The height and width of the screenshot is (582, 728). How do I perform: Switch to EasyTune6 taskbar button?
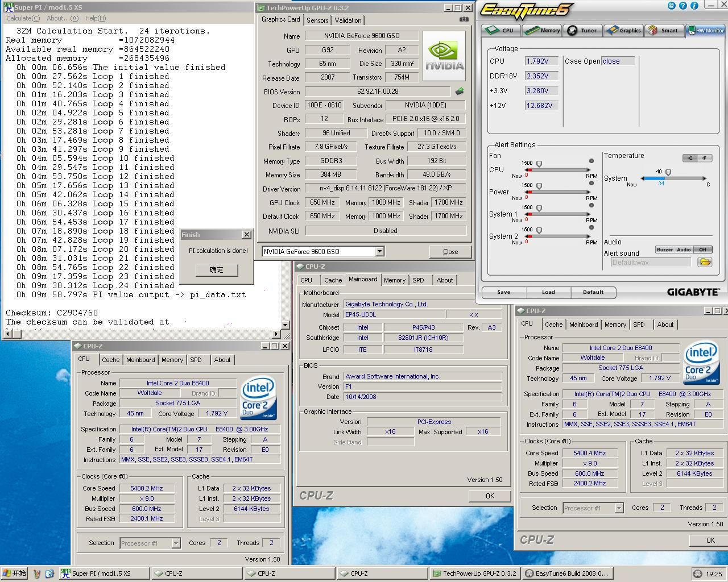(567, 573)
